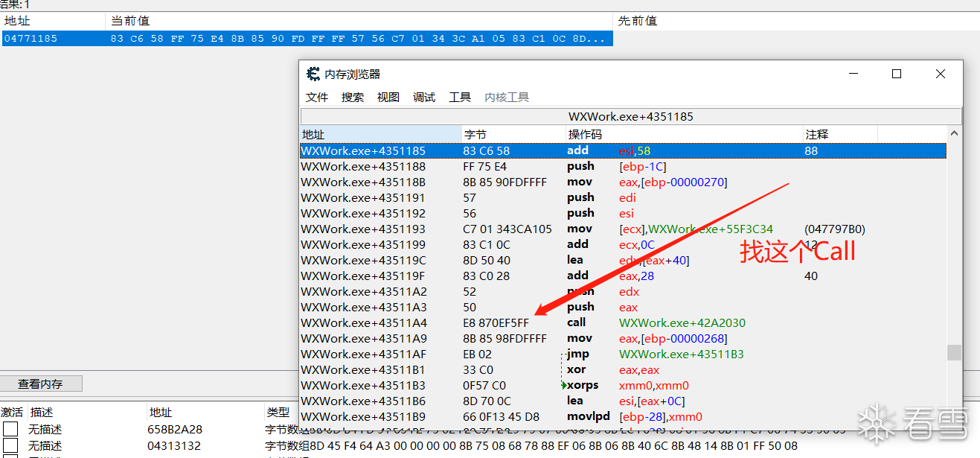Viewport: 980px width, 458px height.
Task: Toggle the activation checkbox for address 04313132
Action: [10, 446]
